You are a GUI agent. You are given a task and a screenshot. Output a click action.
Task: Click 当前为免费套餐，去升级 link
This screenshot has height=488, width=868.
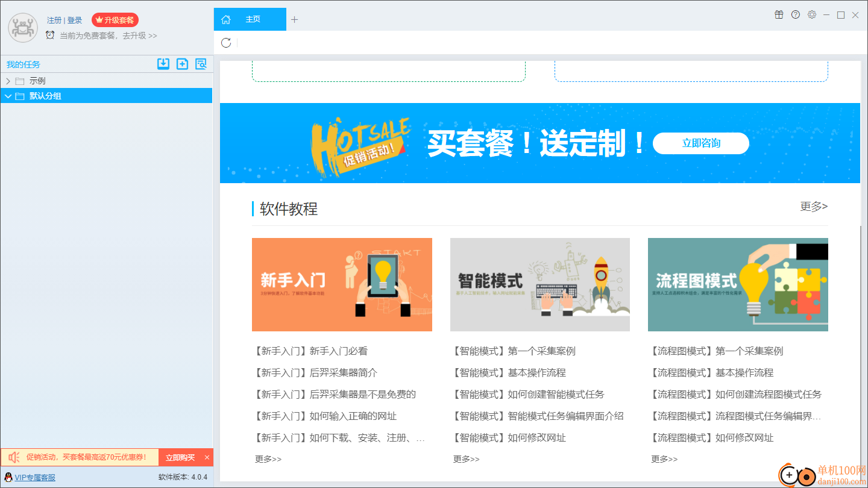[108, 36]
